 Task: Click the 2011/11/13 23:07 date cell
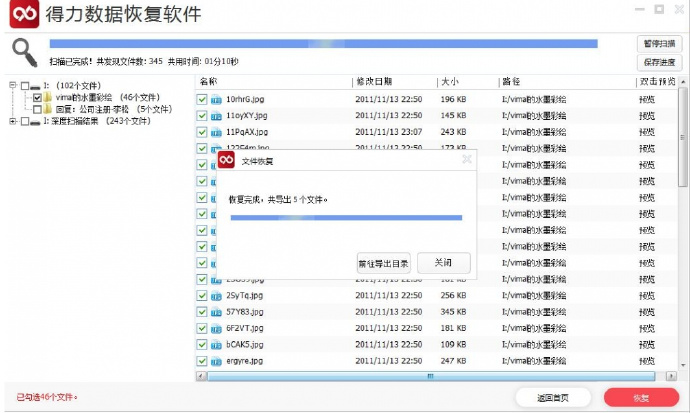(x=389, y=132)
